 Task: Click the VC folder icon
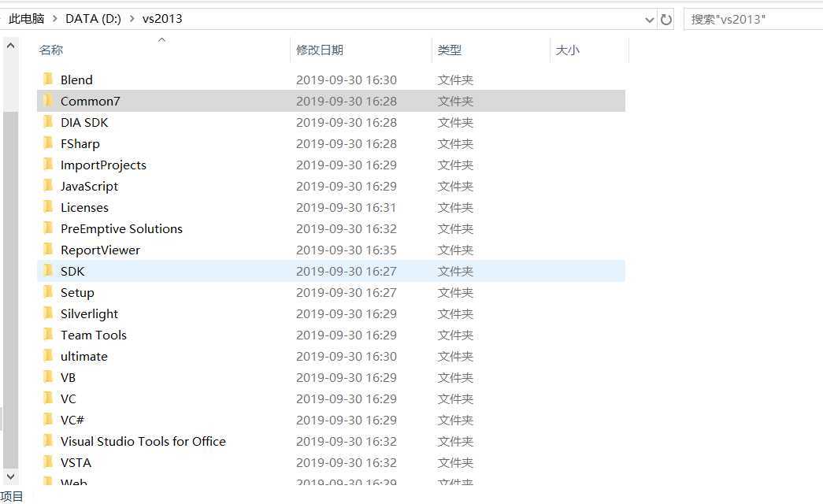[x=48, y=398]
